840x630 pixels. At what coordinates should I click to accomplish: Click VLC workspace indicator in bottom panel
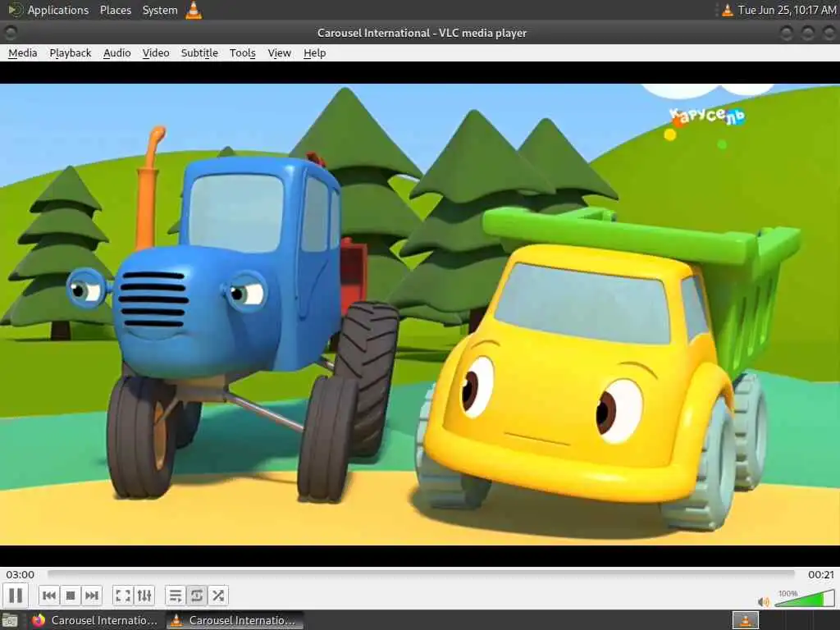point(745,620)
